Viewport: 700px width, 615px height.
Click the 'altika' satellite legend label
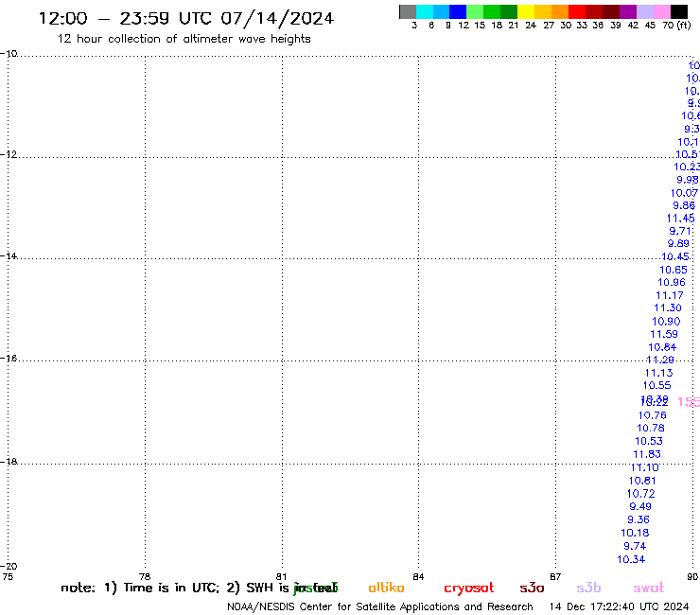pyautogui.click(x=386, y=588)
